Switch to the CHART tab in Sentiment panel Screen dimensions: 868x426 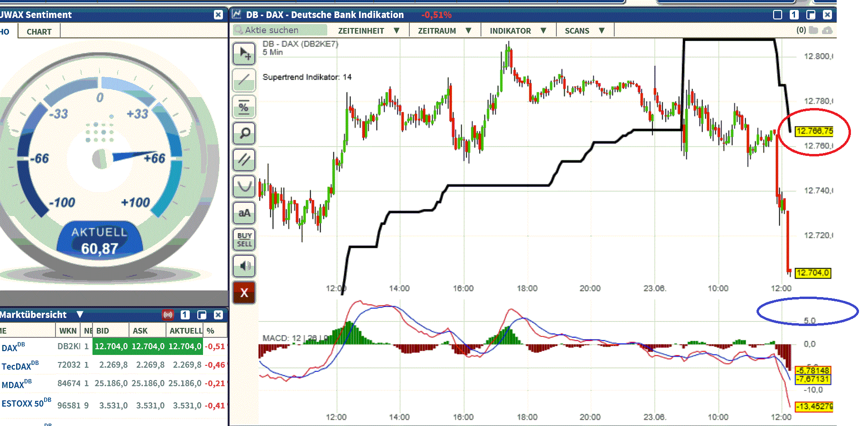(39, 32)
